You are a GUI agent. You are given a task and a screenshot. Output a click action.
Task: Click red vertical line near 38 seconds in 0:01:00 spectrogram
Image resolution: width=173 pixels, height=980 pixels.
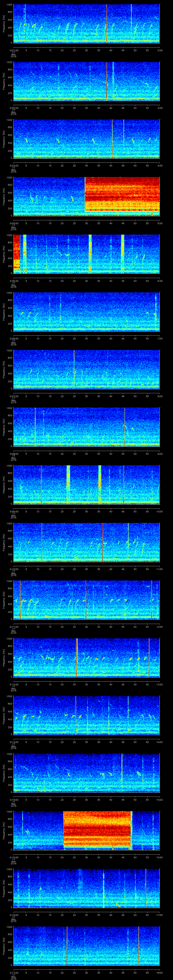106,24
